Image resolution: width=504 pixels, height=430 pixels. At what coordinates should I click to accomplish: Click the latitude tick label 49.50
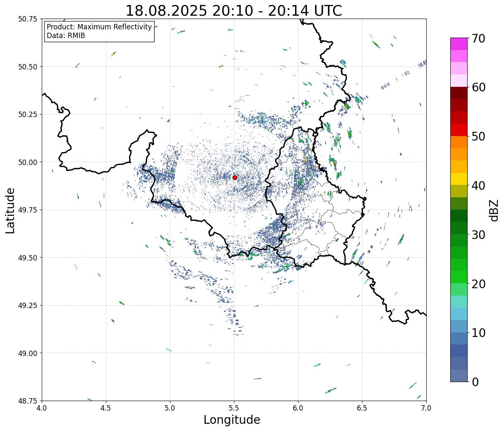28,258
